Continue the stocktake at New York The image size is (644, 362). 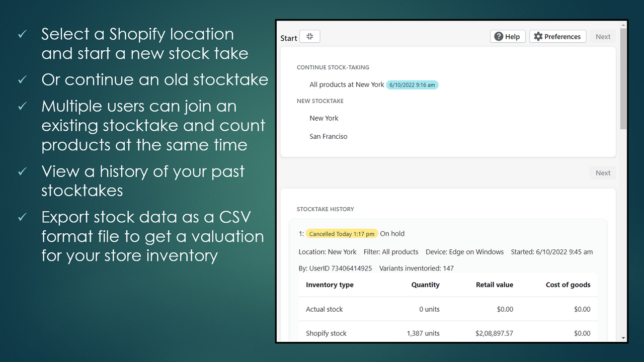[x=347, y=84]
